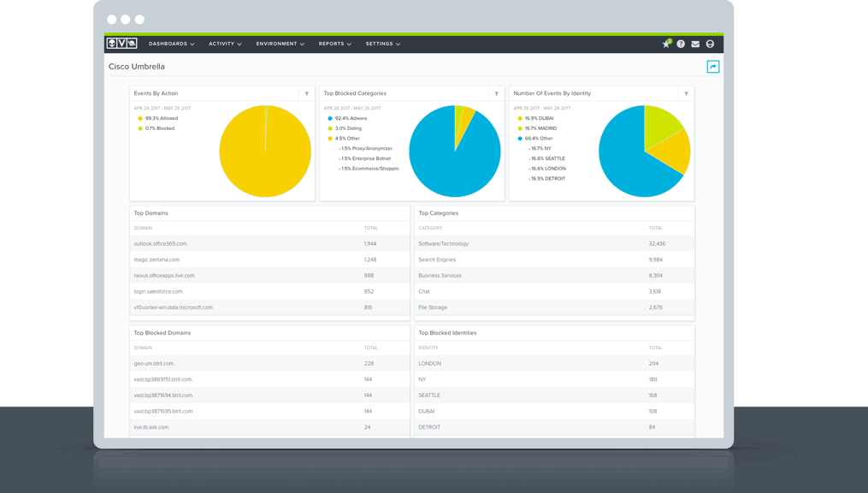Click the Top Blocked Identities IDENTITY header
The width and height of the screenshot is (868, 493).
point(428,347)
